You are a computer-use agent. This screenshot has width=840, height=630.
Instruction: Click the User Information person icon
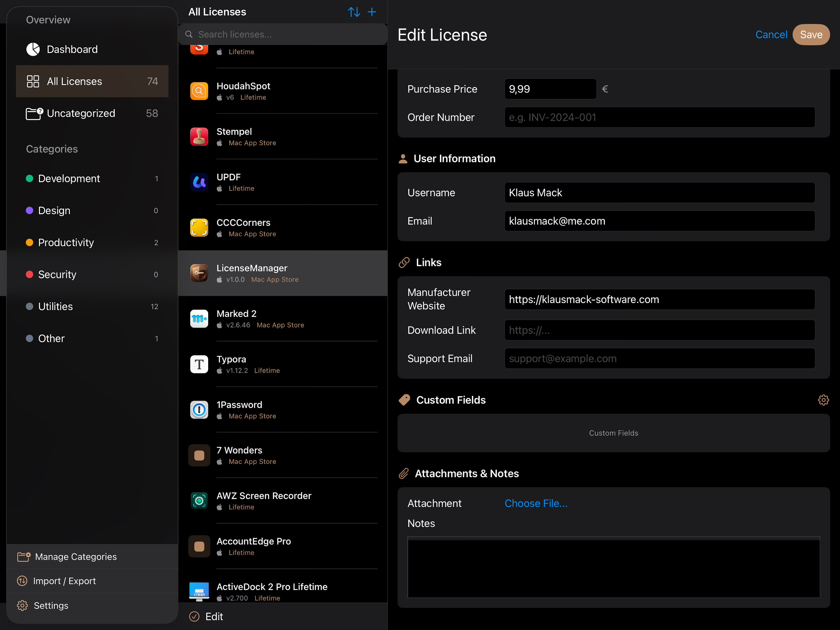coord(403,159)
